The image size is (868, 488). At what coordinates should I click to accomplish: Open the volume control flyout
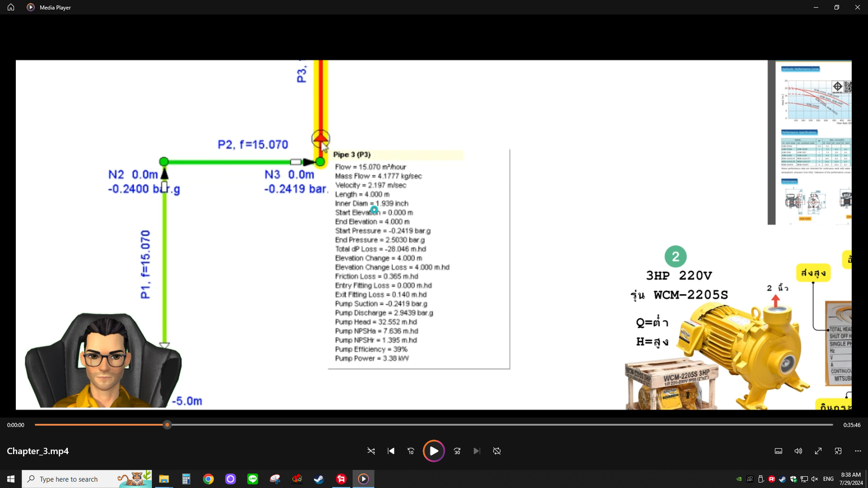[798, 451]
